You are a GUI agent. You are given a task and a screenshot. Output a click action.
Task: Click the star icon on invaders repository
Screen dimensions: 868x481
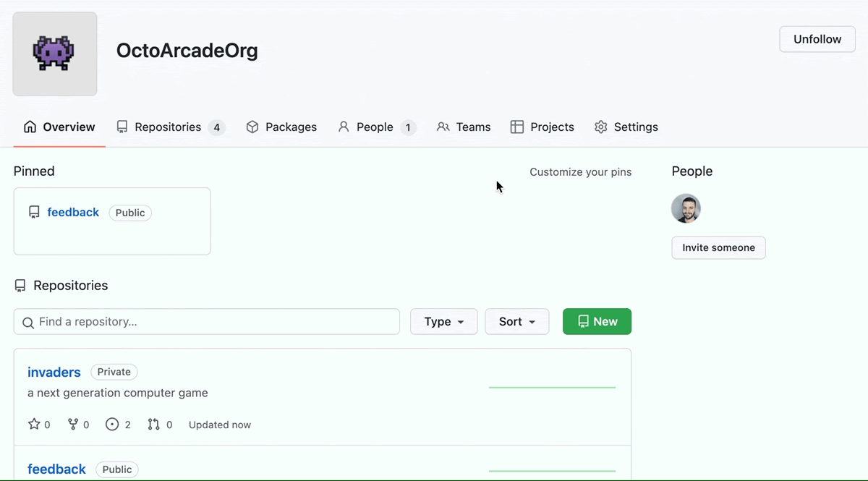34,425
